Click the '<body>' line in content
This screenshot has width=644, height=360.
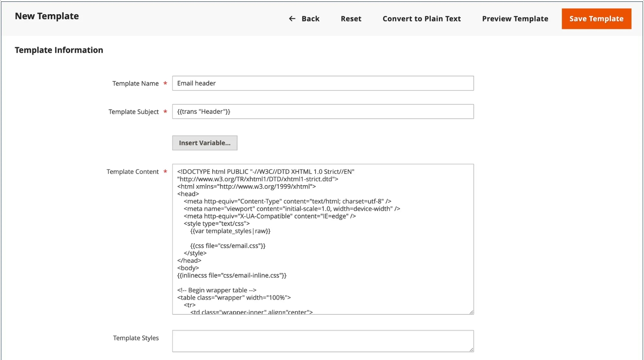(x=188, y=268)
